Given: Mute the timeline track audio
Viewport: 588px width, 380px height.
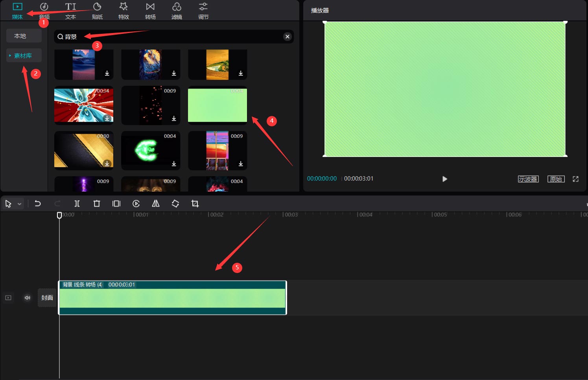Looking at the screenshot, I should tap(27, 298).
